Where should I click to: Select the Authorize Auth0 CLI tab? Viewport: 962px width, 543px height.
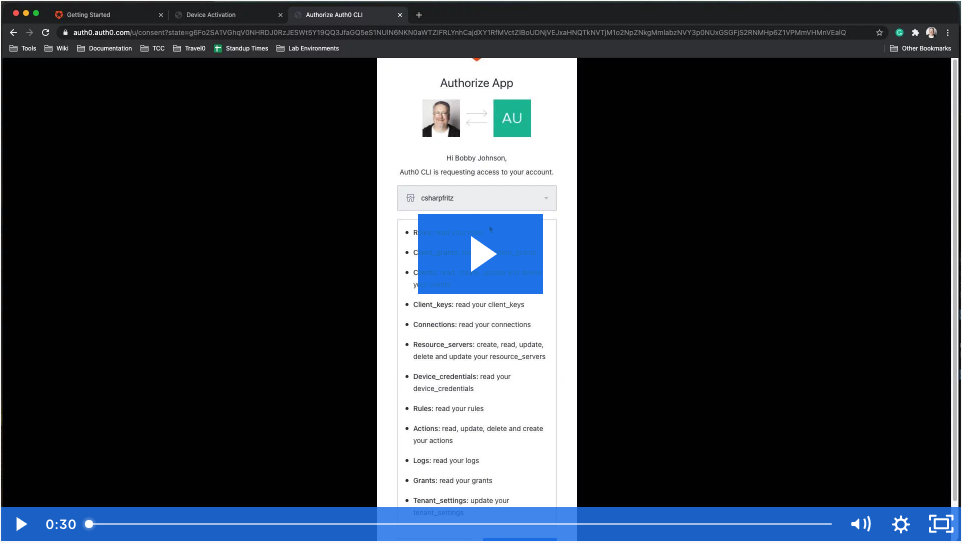coord(334,15)
